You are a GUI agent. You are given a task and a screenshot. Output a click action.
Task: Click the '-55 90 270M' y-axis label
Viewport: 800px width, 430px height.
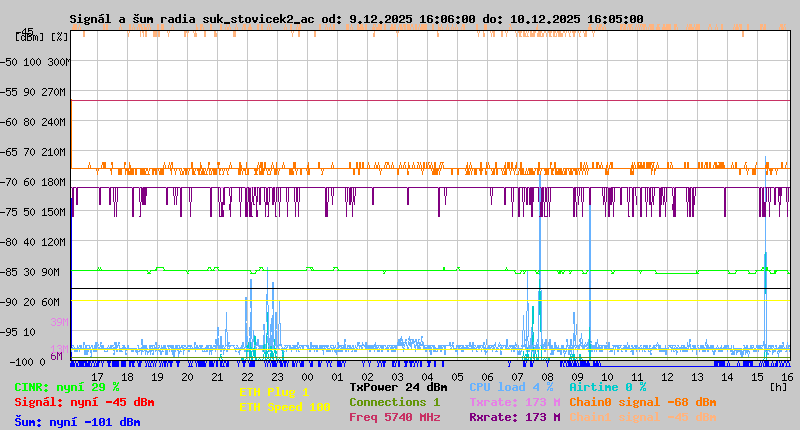[34, 92]
